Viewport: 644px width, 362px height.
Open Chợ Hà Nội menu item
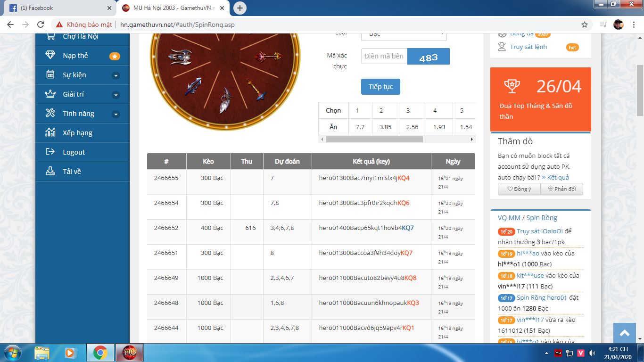click(80, 36)
